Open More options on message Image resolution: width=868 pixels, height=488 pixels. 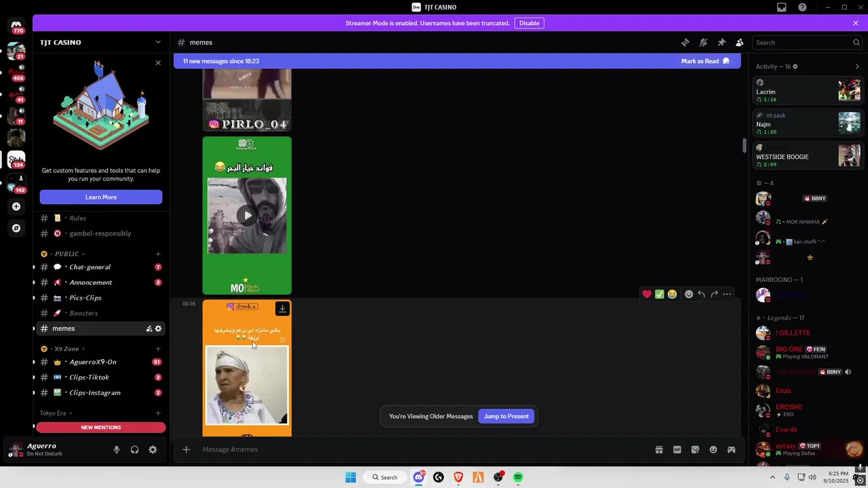click(727, 294)
